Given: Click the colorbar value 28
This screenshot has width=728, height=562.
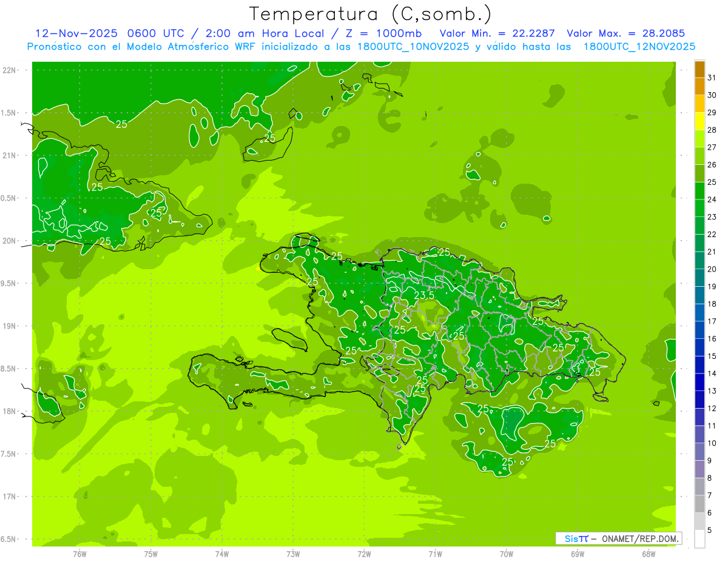Looking at the screenshot, I should 712,130.
